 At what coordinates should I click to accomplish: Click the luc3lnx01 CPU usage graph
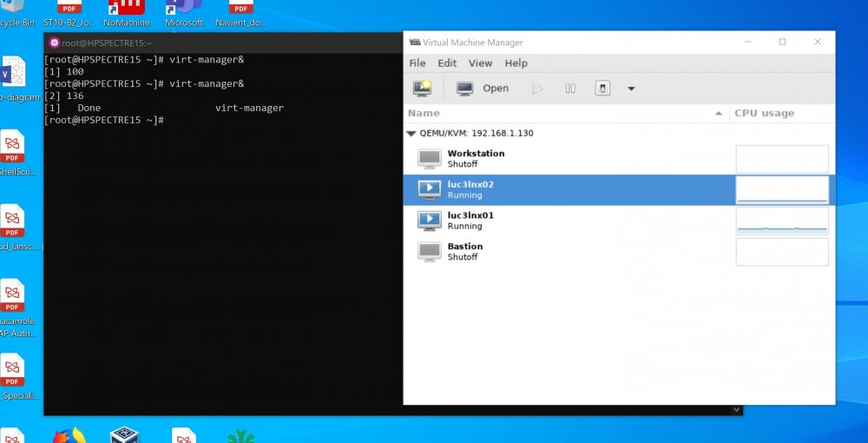pos(782,221)
